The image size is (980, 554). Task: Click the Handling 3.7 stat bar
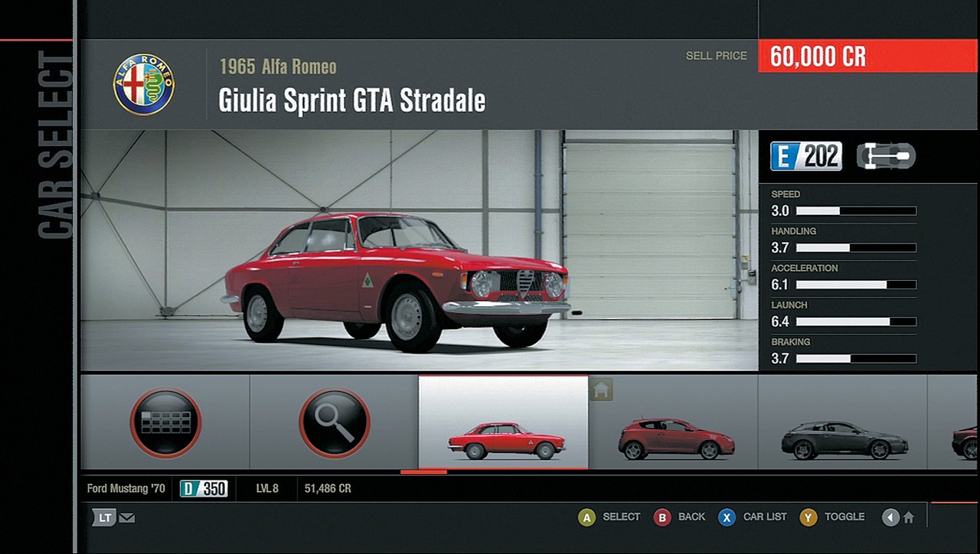[x=856, y=248]
